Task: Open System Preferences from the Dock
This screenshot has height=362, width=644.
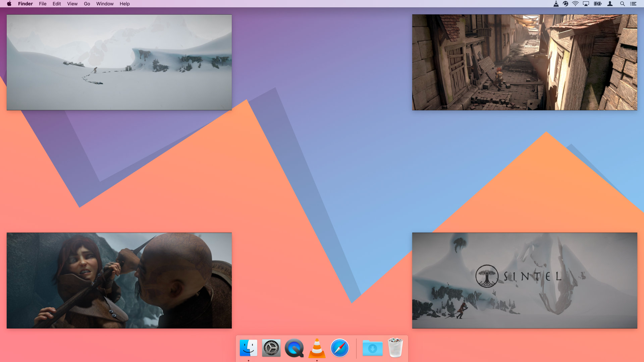Action: (x=271, y=348)
